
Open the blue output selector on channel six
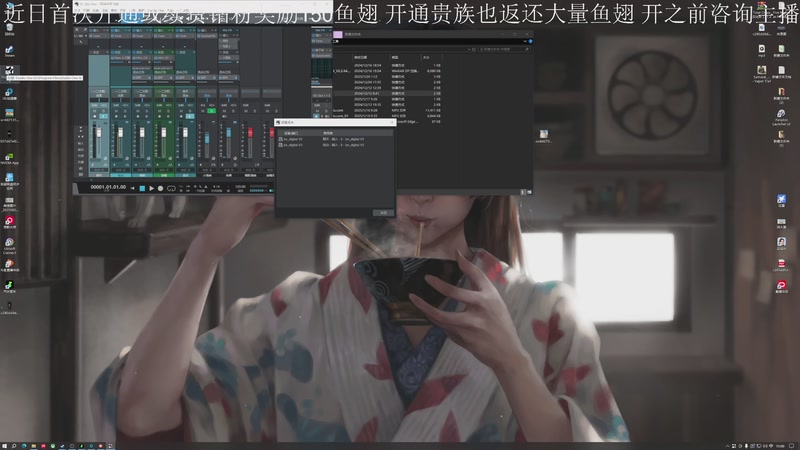point(207,95)
